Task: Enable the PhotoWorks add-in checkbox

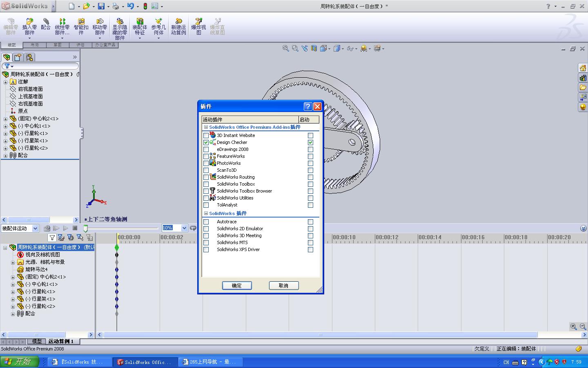Action: click(x=206, y=163)
